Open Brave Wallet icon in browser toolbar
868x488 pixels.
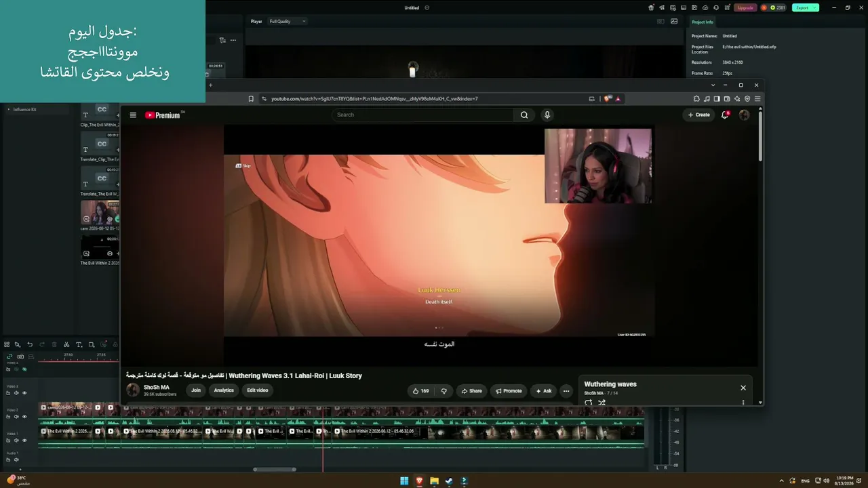[x=727, y=99]
